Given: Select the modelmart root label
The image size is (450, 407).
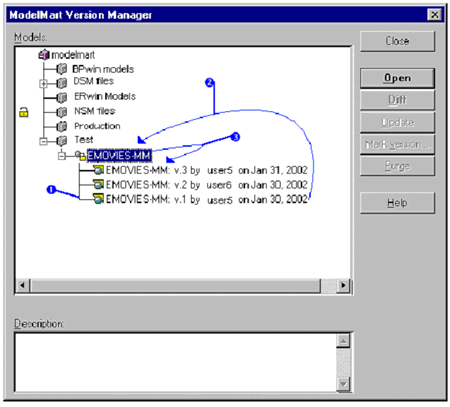Looking at the screenshot, I should [x=73, y=55].
